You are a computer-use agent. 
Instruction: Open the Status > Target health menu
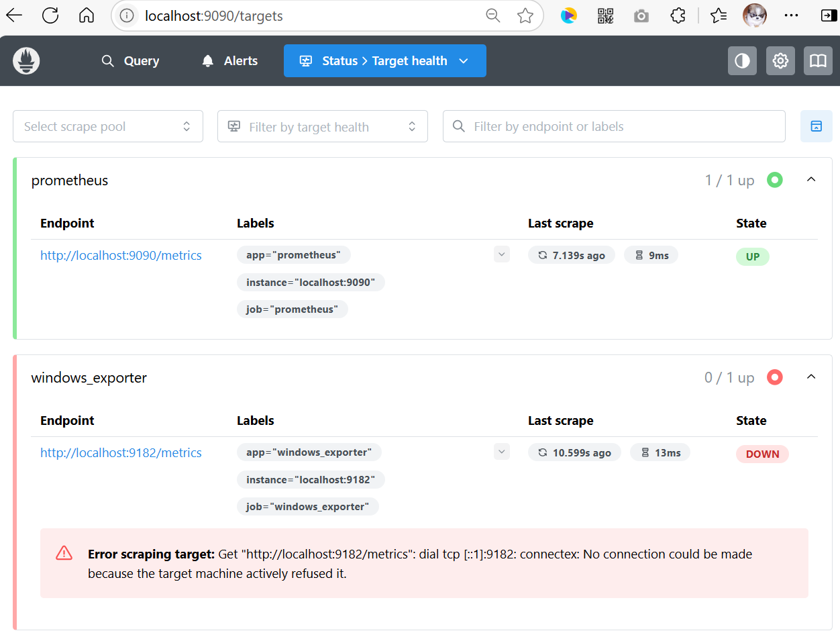(385, 61)
